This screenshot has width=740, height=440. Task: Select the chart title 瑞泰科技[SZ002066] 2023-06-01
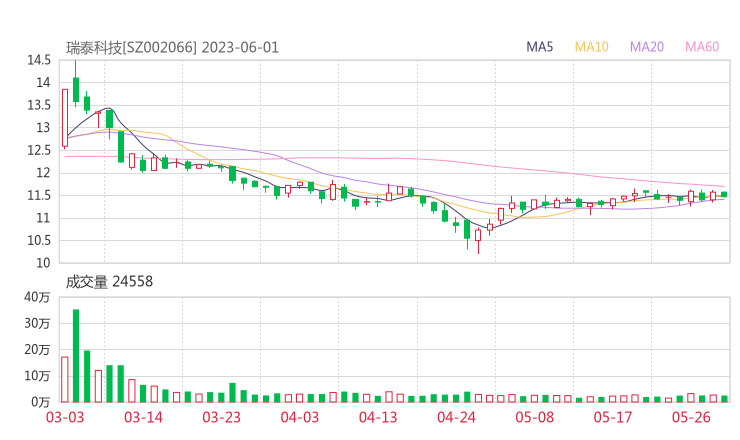pyautogui.click(x=172, y=48)
